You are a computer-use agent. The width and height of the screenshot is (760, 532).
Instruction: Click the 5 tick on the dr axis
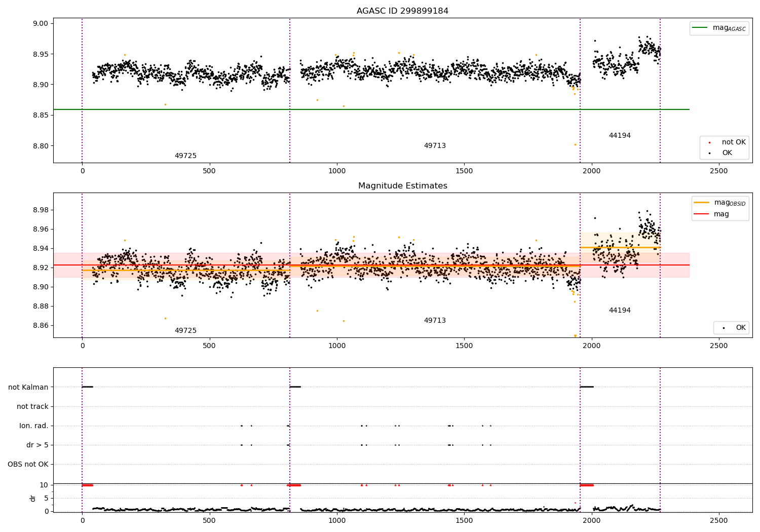(x=46, y=498)
